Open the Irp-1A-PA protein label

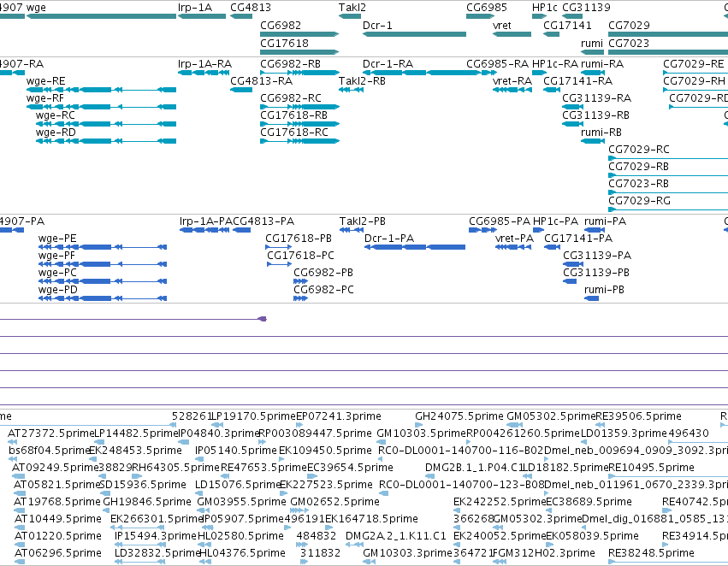coord(205,221)
